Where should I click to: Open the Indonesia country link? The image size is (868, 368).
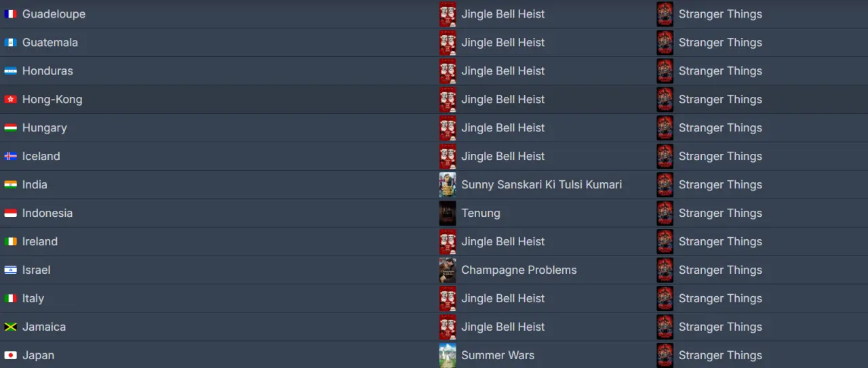tap(47, 213)
